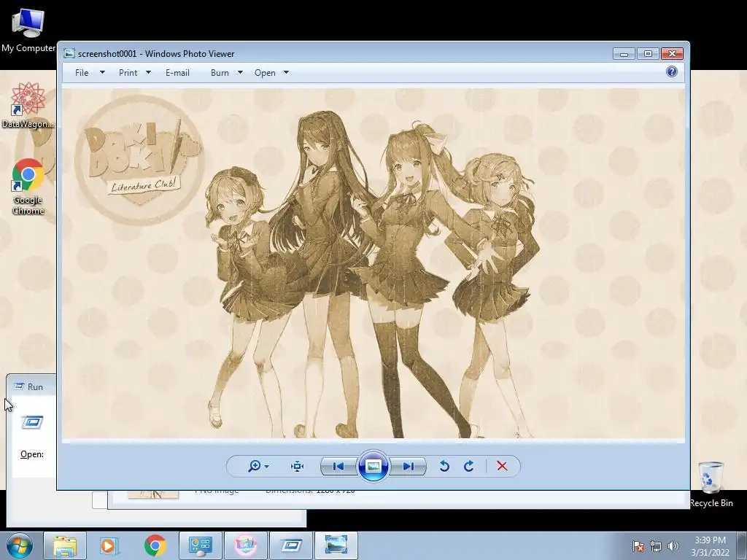Delete the photo with red X

(x=502, y=466)
